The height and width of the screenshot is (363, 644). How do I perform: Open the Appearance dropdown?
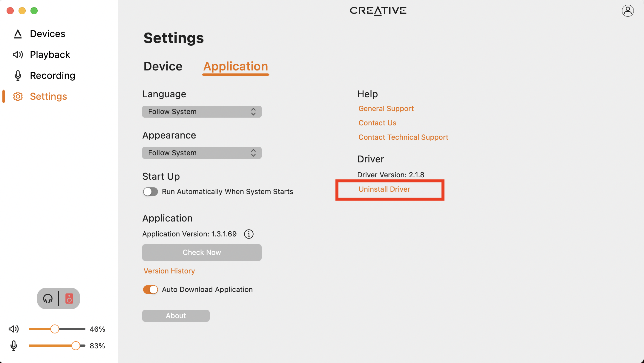(x=202, y=153)
